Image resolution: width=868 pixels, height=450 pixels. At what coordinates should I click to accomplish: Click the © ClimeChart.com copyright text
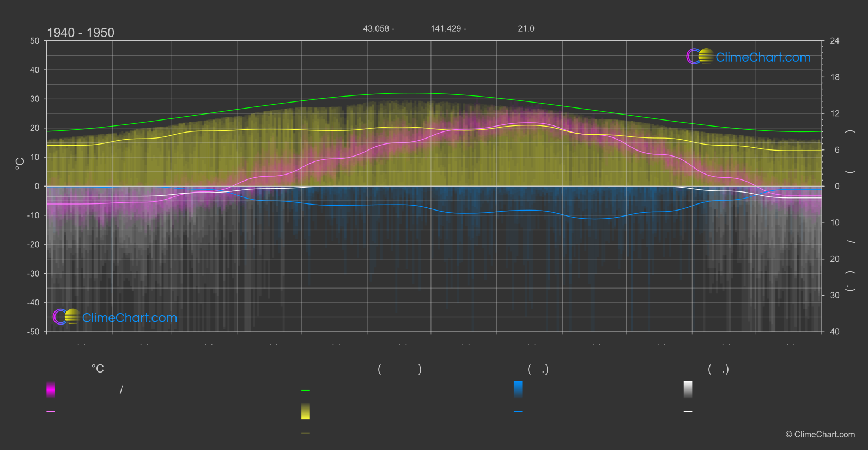(x=820, y=435)
